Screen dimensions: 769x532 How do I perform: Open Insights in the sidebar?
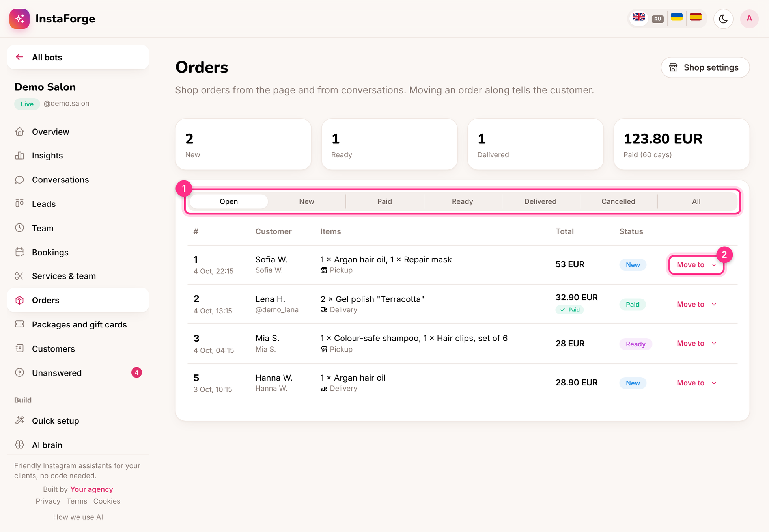pyautogui.click(x=78, y=156)
